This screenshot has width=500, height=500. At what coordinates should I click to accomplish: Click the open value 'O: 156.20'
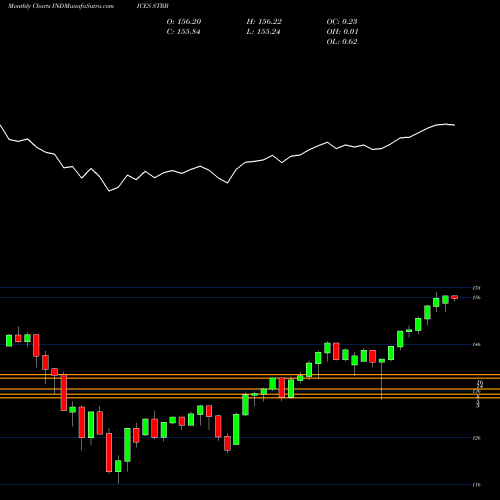(184, 22)
